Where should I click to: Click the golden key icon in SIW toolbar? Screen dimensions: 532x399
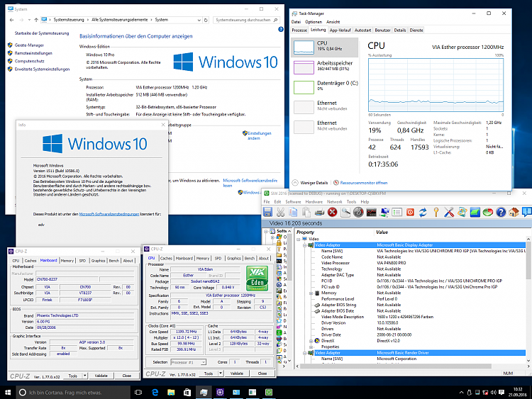436,213
